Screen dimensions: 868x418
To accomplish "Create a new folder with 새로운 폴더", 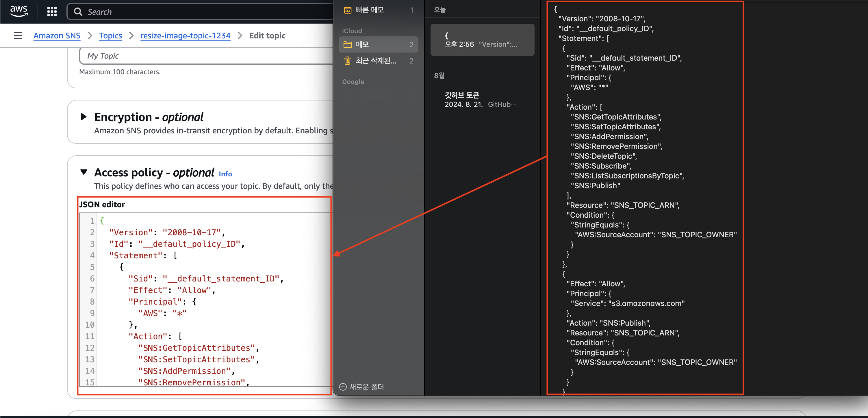I will tap(361, 387).
